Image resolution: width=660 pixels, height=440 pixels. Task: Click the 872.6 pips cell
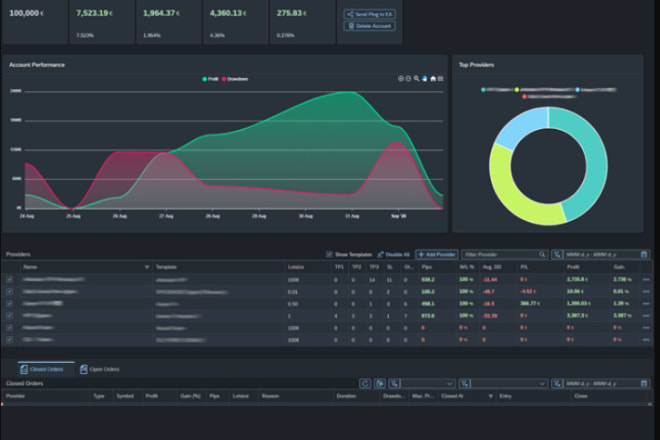(428, 315)
